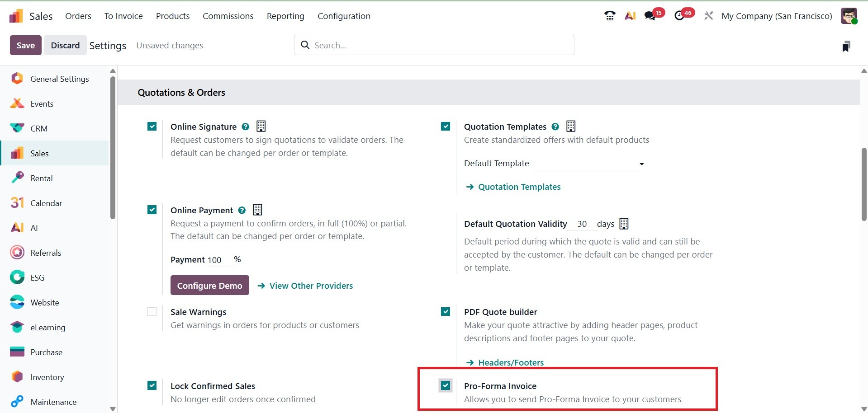This screenshot has width=868, height=413.
Task: Click the Sales app logo icon
Action: coord(16,16)
